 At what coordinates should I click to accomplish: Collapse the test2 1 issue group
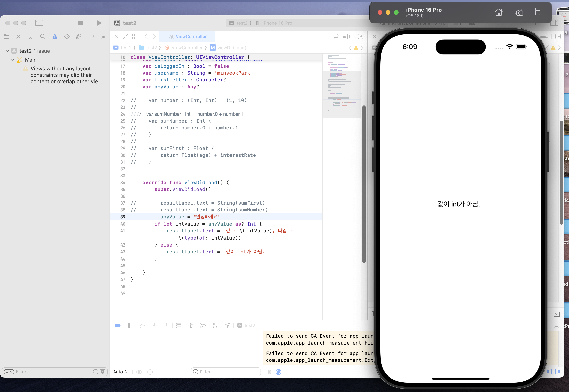(7, 51)
